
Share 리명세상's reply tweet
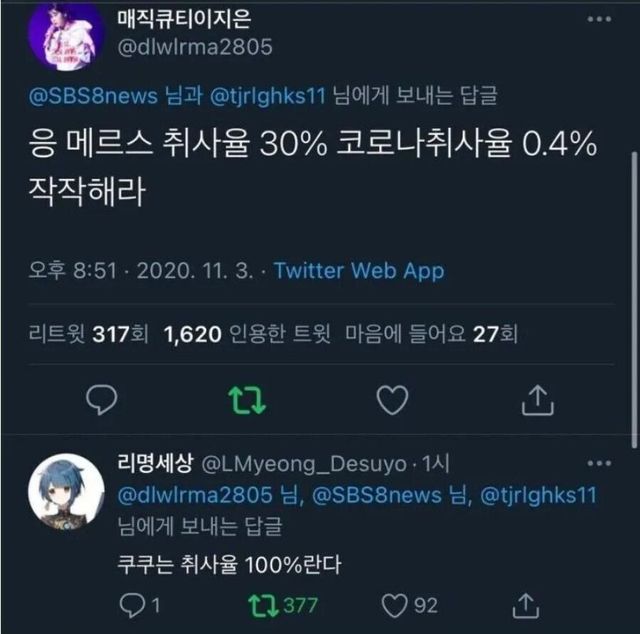[x=525, y=604]
